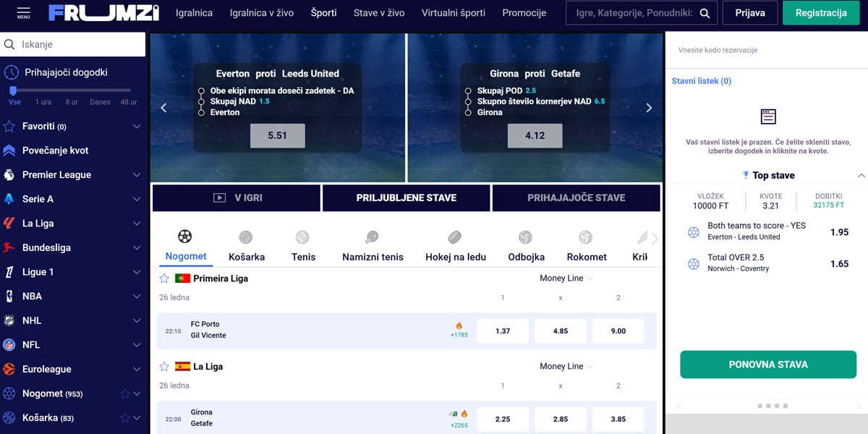Open the Stave v živo menu
This screenshot has height=434, width=868.
379,13
